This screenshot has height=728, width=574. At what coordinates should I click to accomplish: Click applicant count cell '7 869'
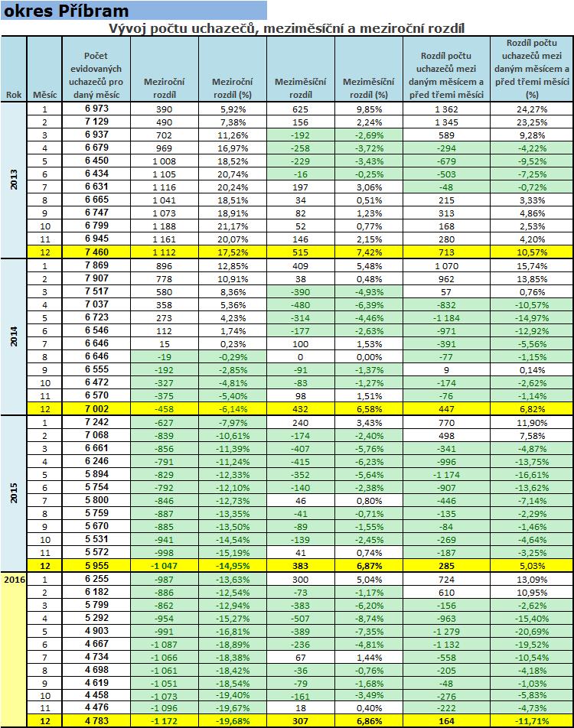point(96,265)
